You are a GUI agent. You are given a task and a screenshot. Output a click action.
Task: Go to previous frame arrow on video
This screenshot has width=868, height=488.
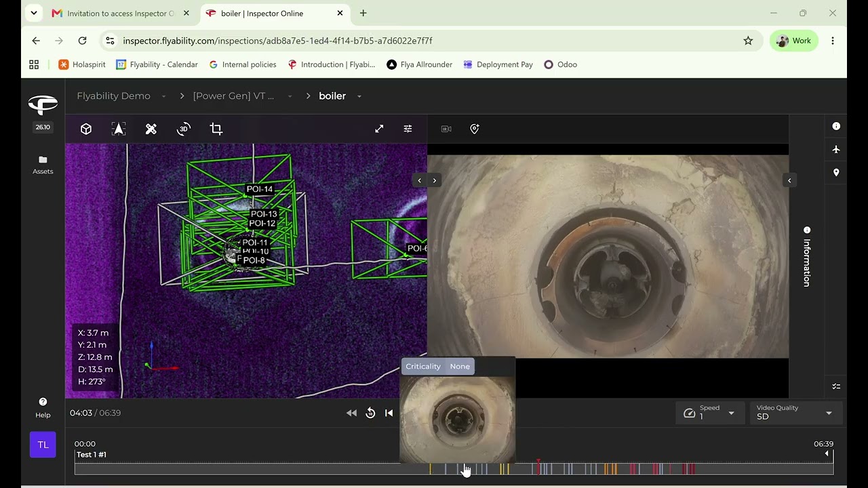419,180
